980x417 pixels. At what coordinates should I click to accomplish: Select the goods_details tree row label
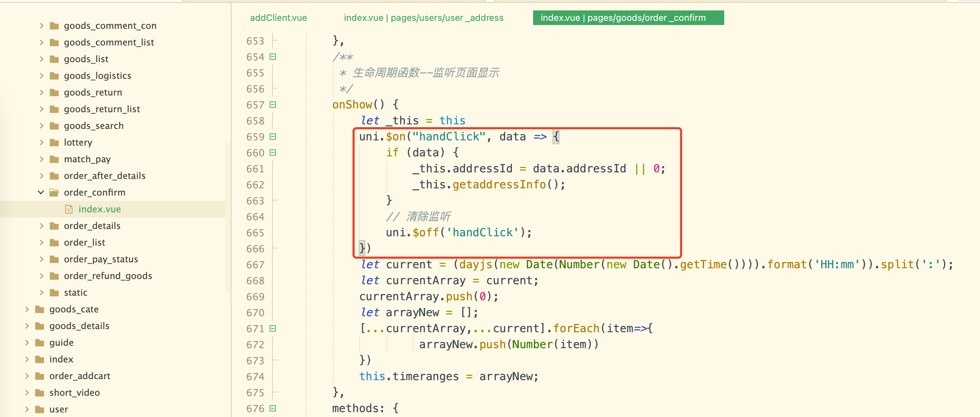coord(79,326)
